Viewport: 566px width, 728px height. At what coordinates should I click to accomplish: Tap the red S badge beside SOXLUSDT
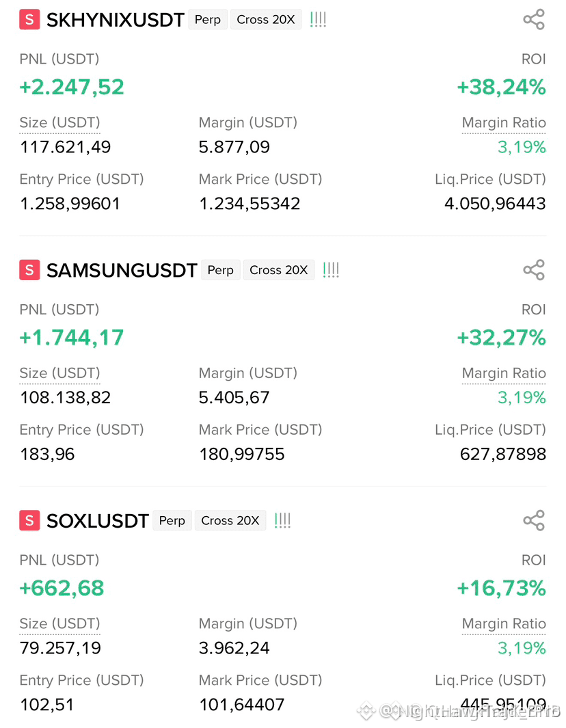[x=29, y=520]
